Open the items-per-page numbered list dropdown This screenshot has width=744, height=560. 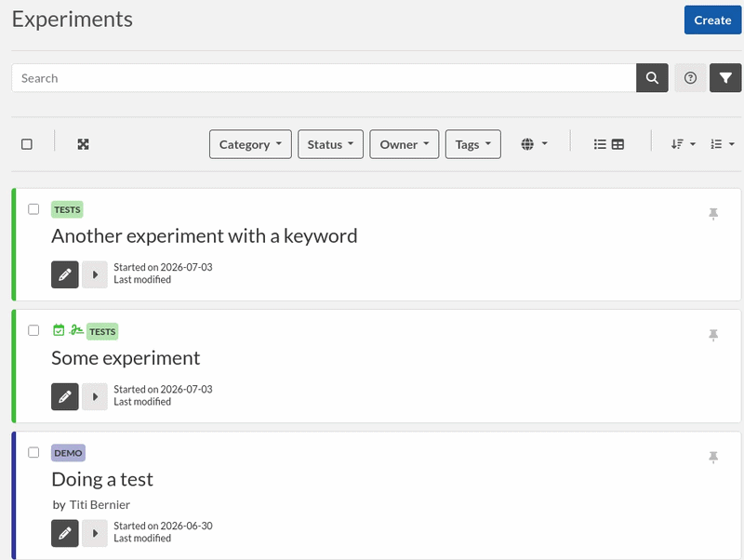pos(723,144)
